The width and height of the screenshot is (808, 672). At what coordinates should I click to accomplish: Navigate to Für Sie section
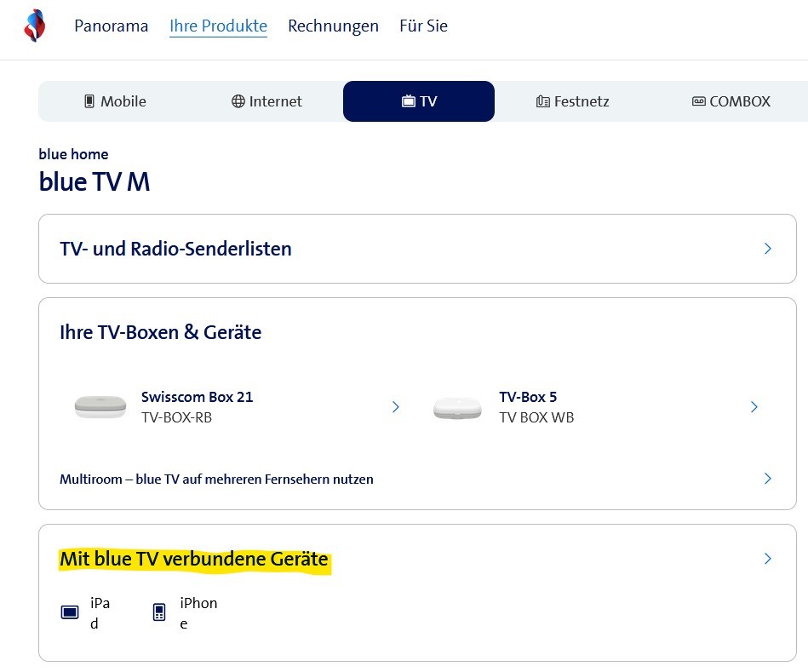(x=423, y=26)
